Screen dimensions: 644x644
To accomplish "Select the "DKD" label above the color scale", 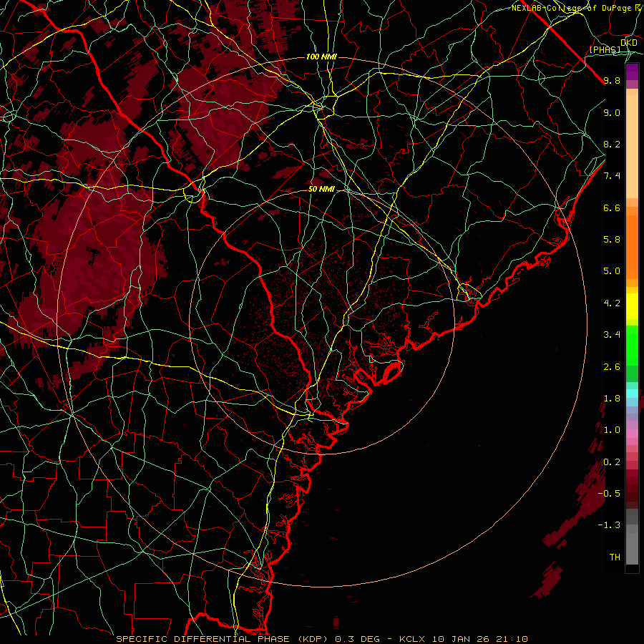I will [628, 43].
